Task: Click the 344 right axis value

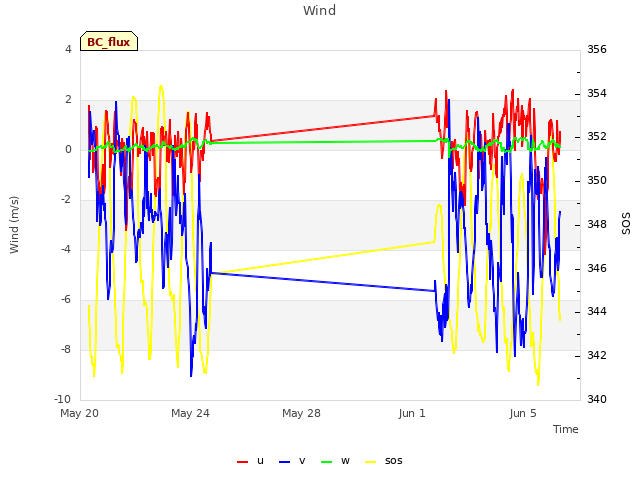Action: pos(597,311)
